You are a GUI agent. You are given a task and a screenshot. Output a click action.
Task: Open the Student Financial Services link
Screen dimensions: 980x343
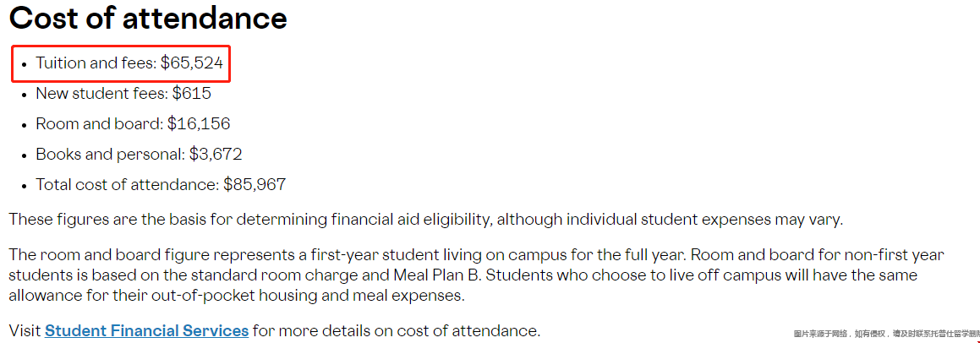click(x=147, y=329)
